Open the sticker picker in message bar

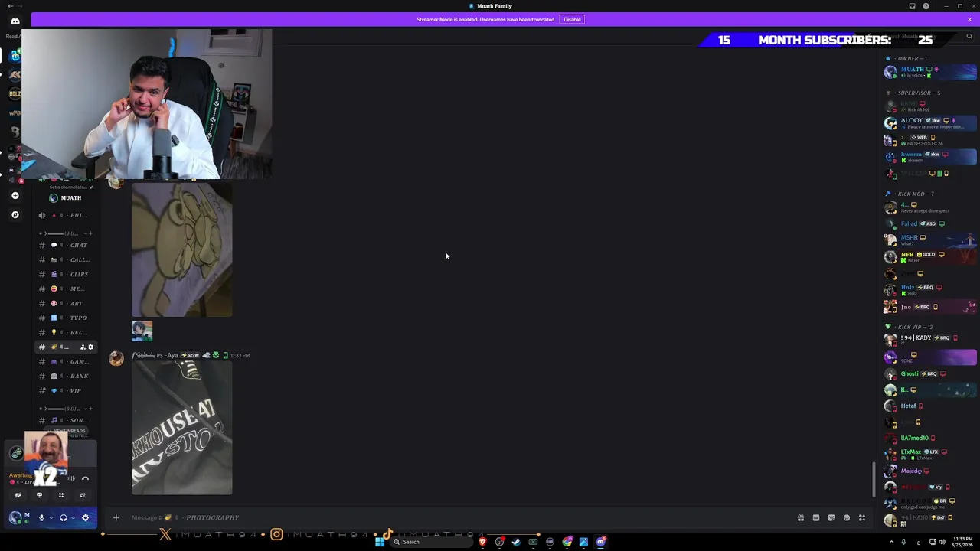[x=831, y=518]
